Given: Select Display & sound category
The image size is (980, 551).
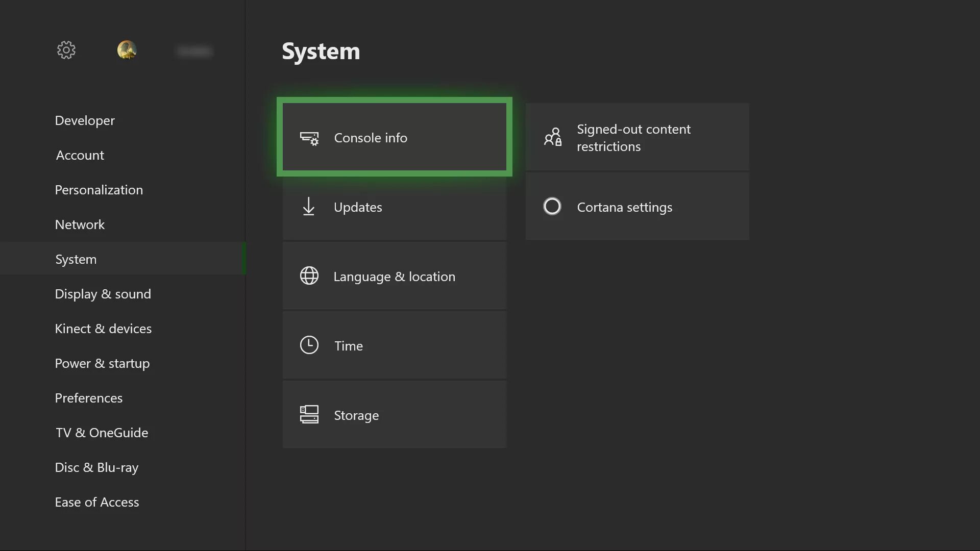Looking at the screenshot, I should 103,294.
